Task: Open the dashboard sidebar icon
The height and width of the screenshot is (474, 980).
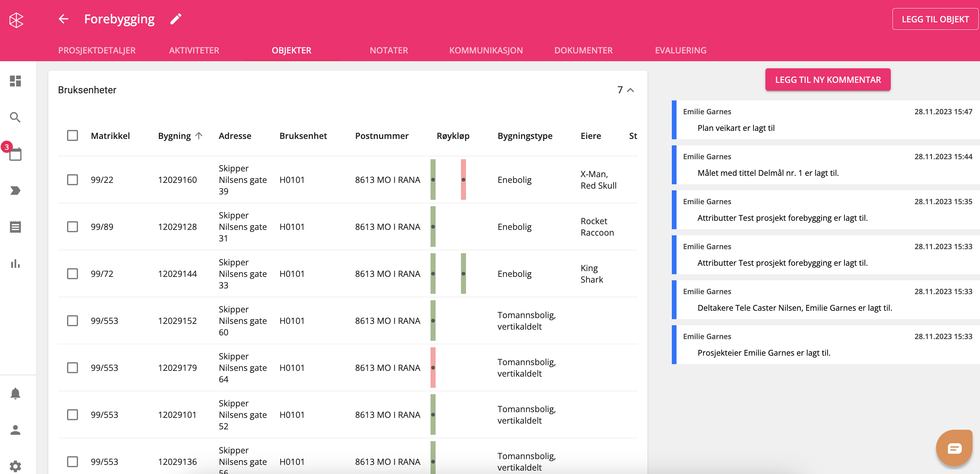Action: coord(15,81)
